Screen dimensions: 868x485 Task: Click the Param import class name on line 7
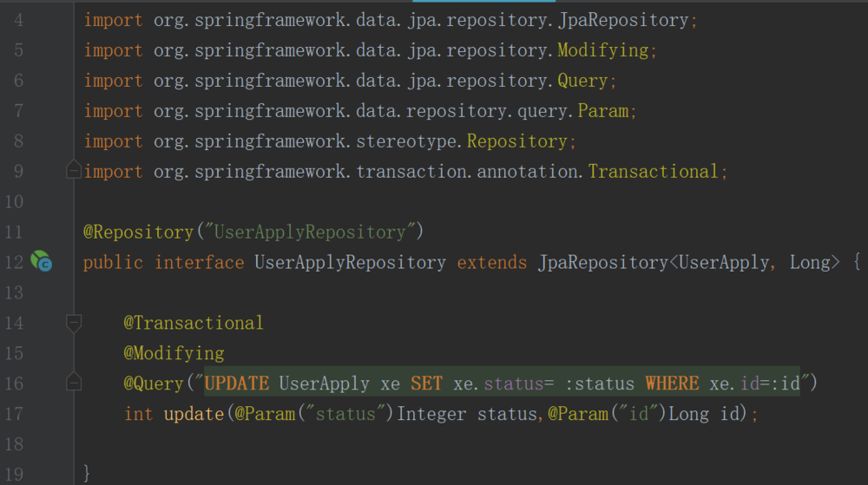pyautogui.click(x=603, y=111)
